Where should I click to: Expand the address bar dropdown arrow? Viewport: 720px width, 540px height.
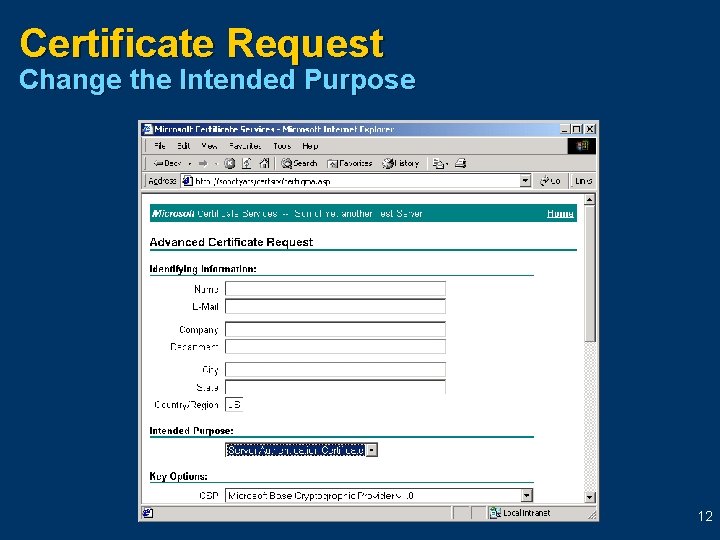coord(525,181)
